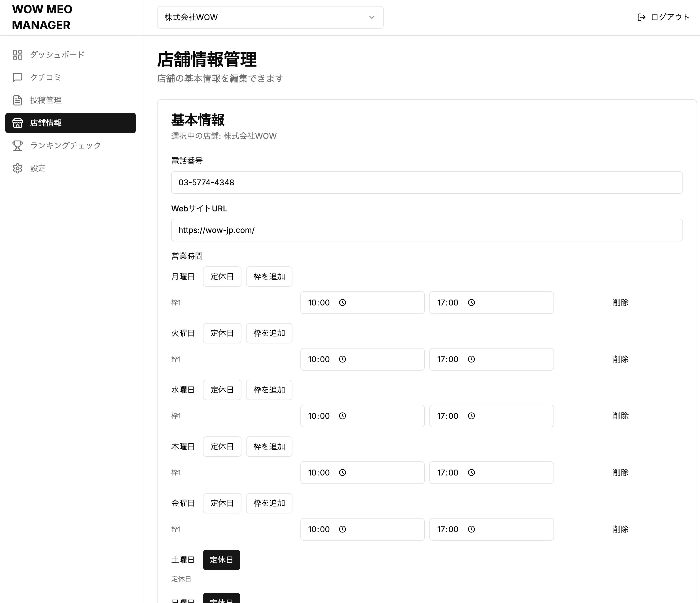Toggle 定休日 for 月曜日
700x603 pixels.
(x=222, y=276)
